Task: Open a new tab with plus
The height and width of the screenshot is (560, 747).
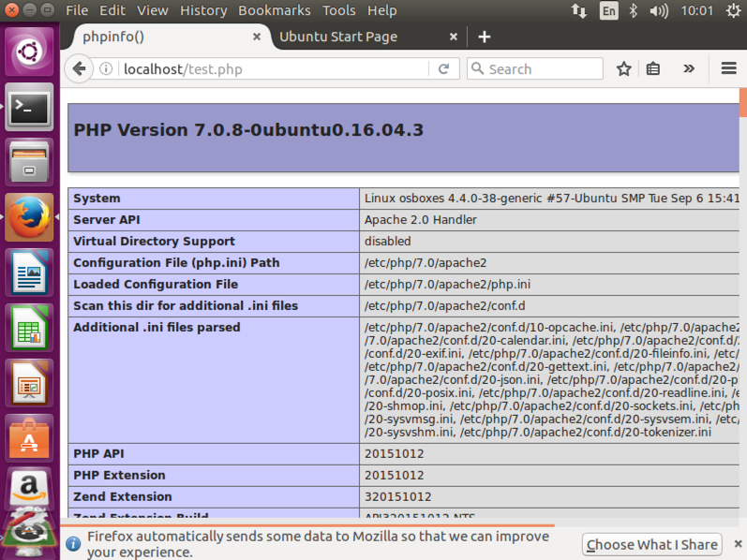Action: pos(484,37)
